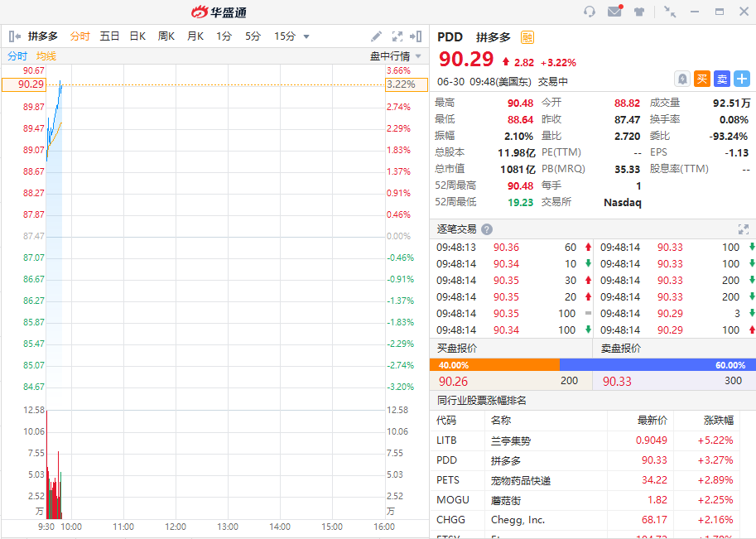756x539 pixels.
Task: Switch to the 5分 chart tab
Action: point(253,36)
